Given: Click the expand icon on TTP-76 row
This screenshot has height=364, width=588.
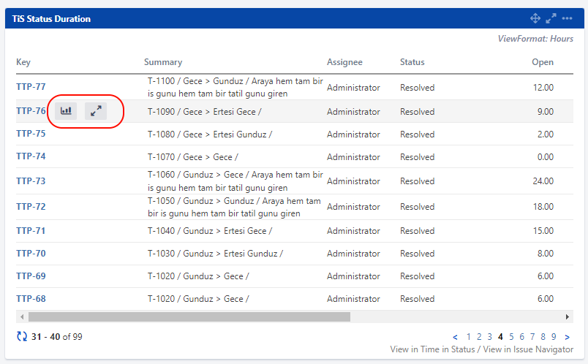Looking at the screenshot, I should coord(96,111).
